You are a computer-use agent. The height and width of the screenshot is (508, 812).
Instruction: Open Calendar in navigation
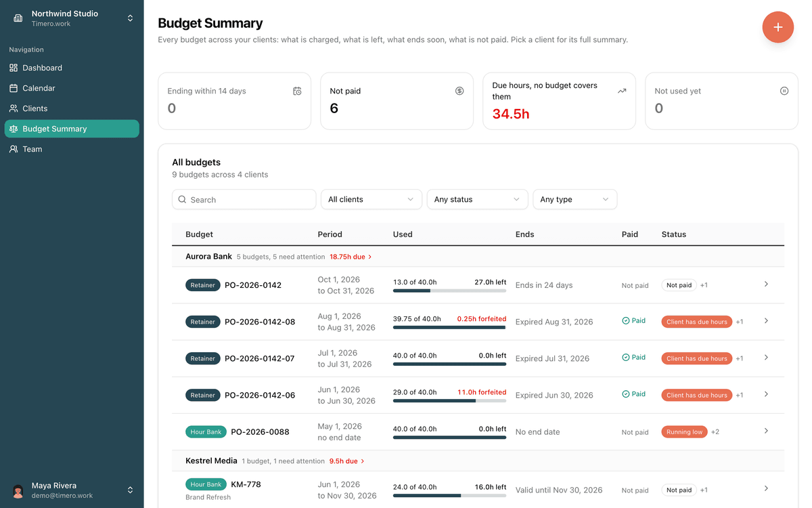click(72, 88)
